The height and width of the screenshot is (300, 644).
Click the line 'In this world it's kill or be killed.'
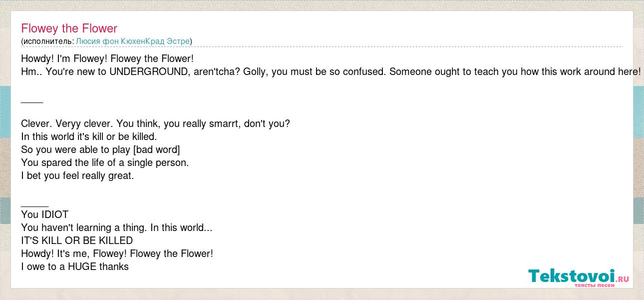pos(89,136)
